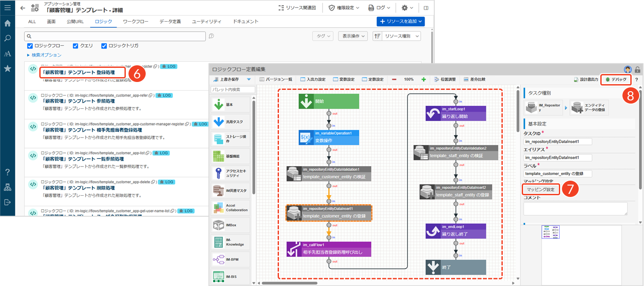Image resolution: width=644 pixels, height=286 pixels.
Task: Click the resource search input field
Action: click(x=115, y=36)
